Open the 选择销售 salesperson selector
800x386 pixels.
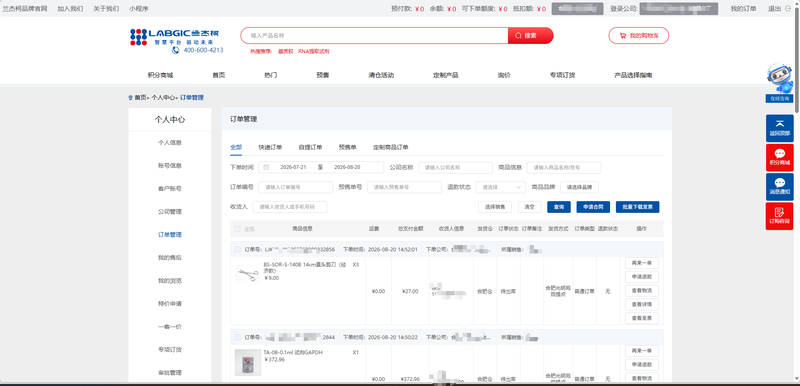click(x=494, y=207)
